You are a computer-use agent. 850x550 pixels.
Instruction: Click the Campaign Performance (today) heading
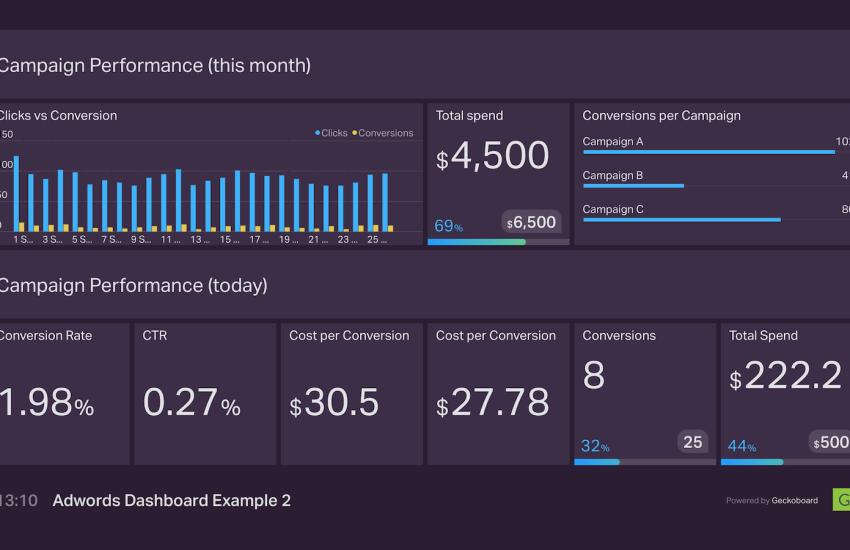133,286
